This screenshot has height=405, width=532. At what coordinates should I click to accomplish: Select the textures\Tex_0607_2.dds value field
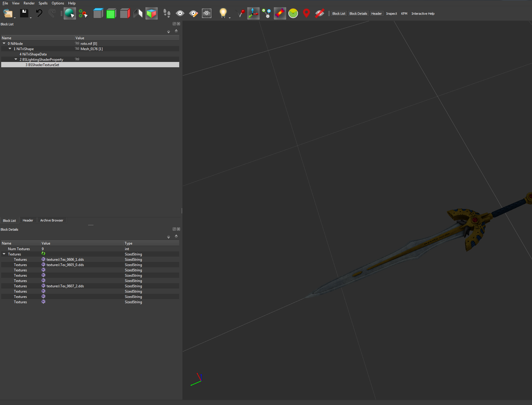tap(82, 286)
